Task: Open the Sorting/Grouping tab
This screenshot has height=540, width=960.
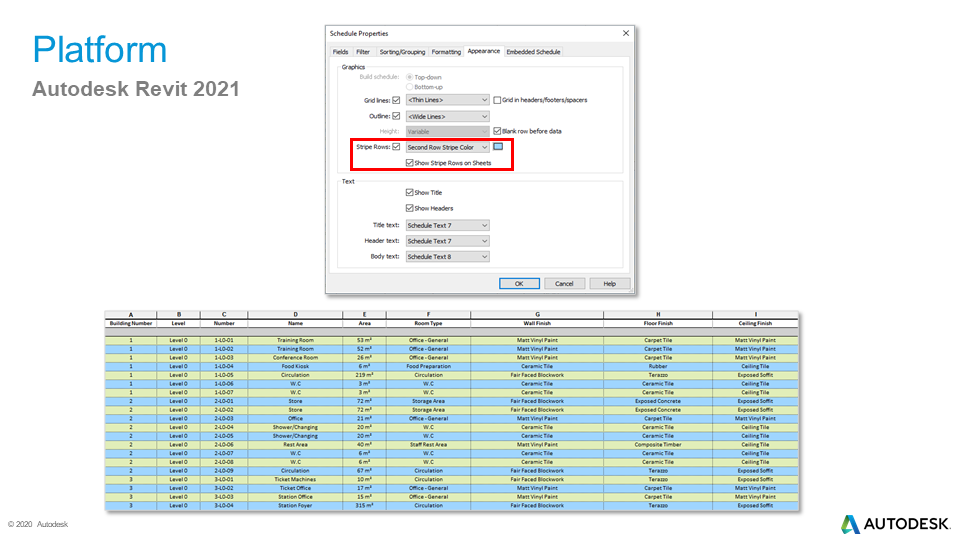Action: (402, 52)
